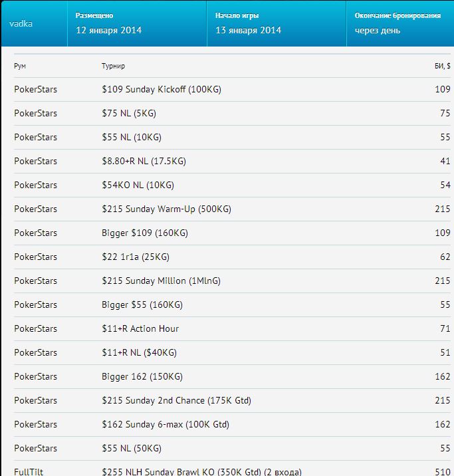
Task: Sort by the Турнир column header
Action: (113, 66)
